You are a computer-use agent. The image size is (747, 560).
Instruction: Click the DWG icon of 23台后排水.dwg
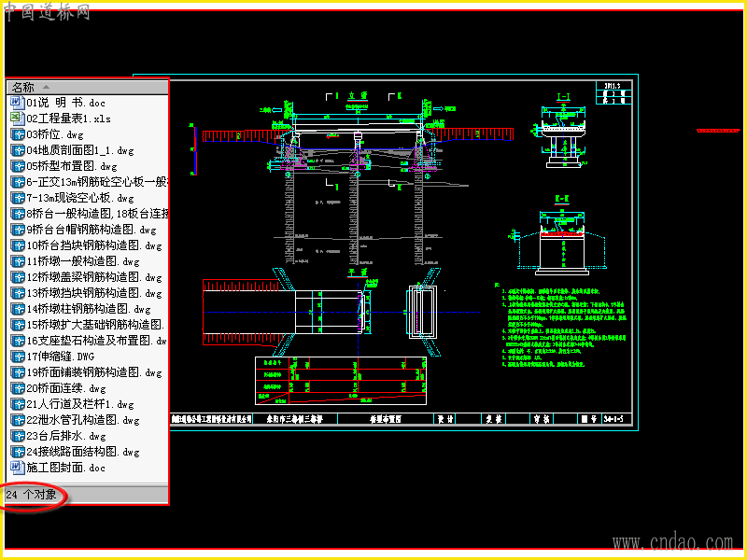(18, 436)
